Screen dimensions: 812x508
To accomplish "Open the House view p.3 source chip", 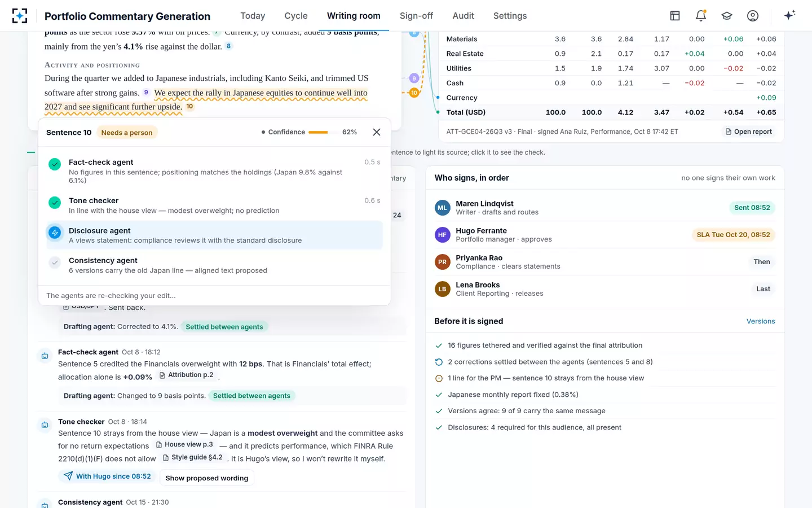I will (184, 445).
